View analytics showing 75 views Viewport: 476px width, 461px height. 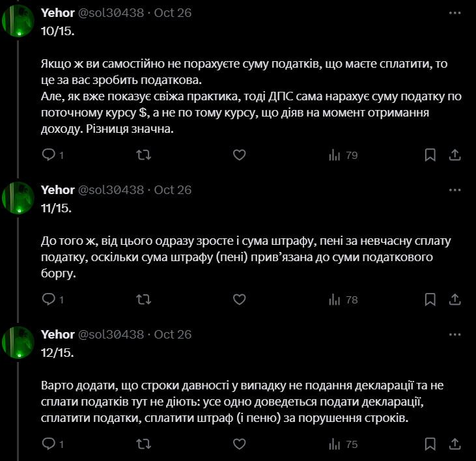click(x=343, y=444)
